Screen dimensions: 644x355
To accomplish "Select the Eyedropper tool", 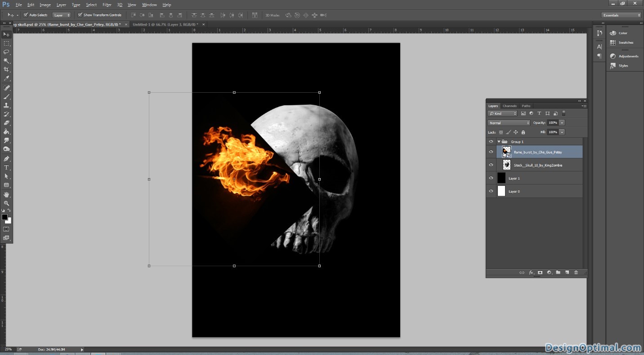I will pyautogui.click(x=6, y=78).
